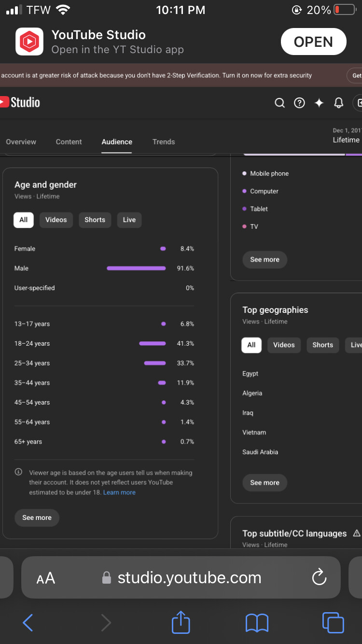This screenshot has width=362, height=644.
Task: Reload the page with refresh icon
Action: point(319,577)
